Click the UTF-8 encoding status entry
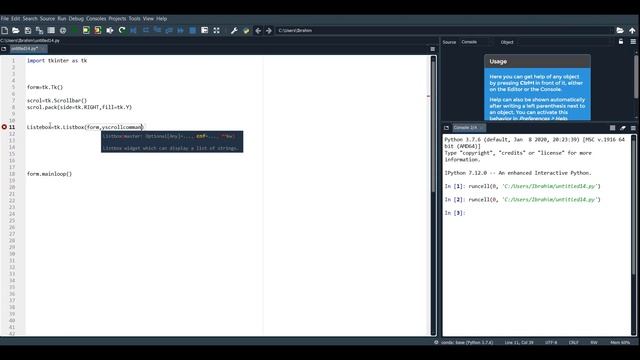 (551, 342)
